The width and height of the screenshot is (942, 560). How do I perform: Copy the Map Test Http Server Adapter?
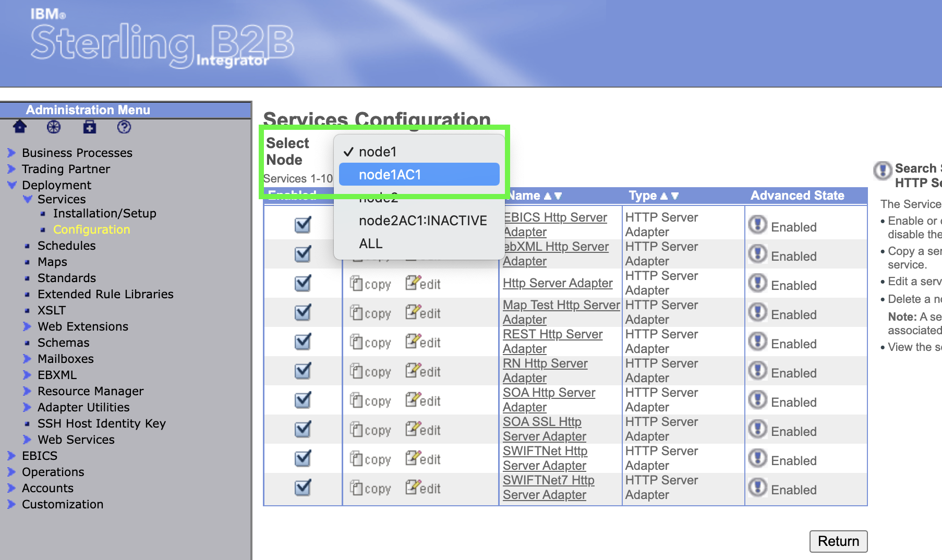[x=370, y=313]
